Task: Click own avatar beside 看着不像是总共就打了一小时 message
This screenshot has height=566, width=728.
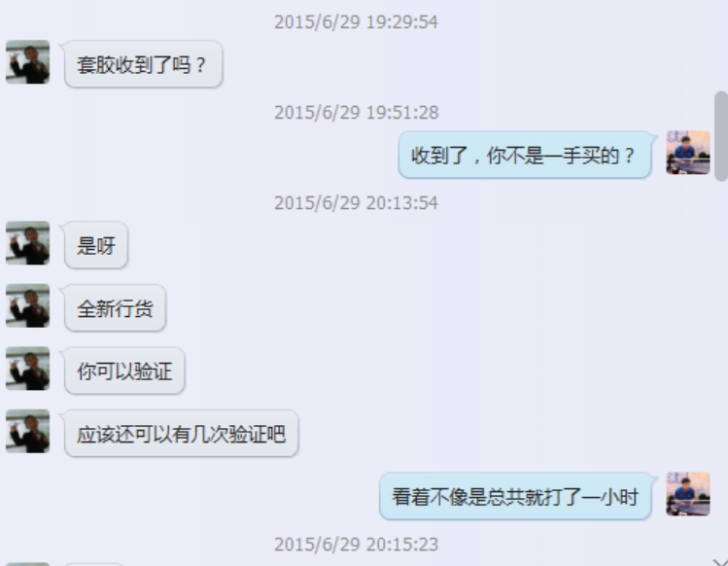Action: click(687, 494)
